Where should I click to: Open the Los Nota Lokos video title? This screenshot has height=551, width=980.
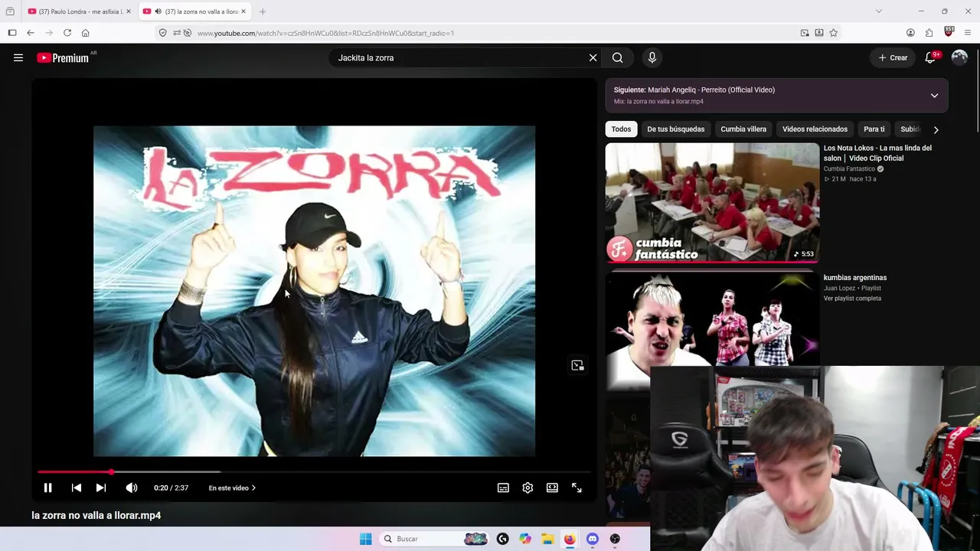[x=877, y=153]
